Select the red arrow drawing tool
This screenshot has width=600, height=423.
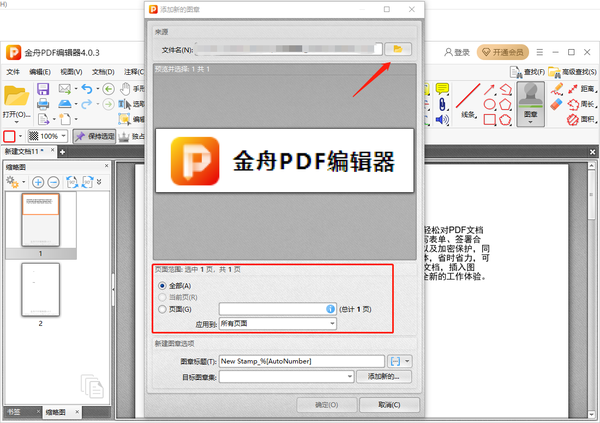coord(489,90)
